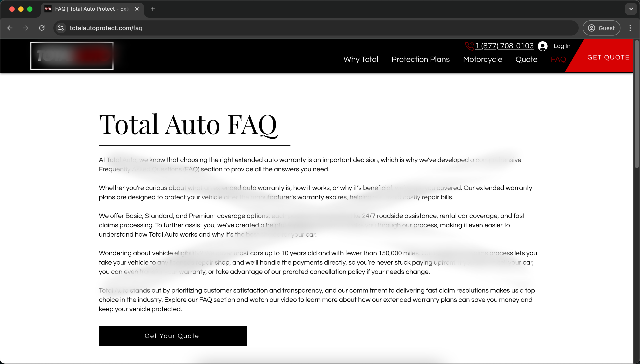Expand the tab search dropdown arrow
The image size is (640, 364).
pos(631,9)
